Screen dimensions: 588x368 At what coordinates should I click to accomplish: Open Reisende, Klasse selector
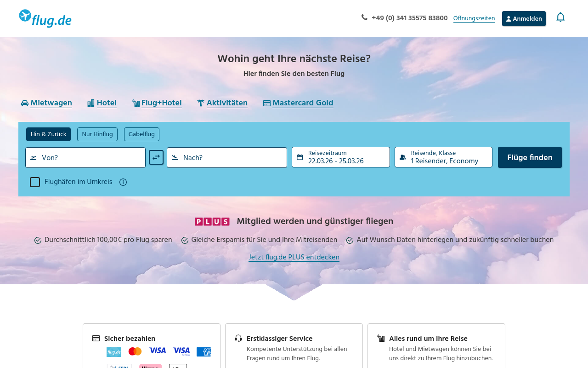443,157
